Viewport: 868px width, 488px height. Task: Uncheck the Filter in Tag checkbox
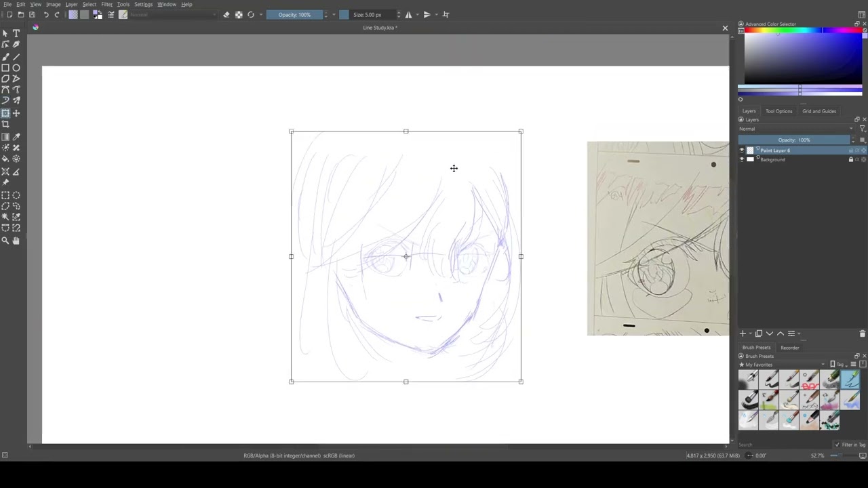coord(837,445)
